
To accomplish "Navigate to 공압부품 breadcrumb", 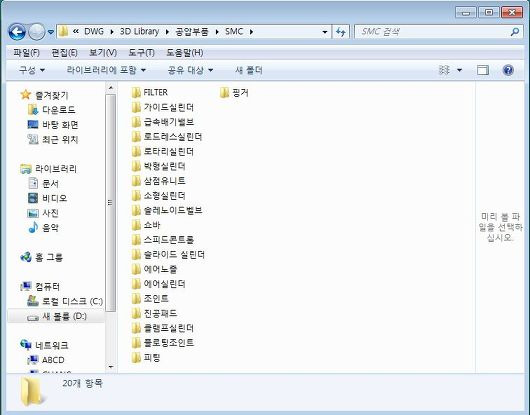I will pos(192,32).
